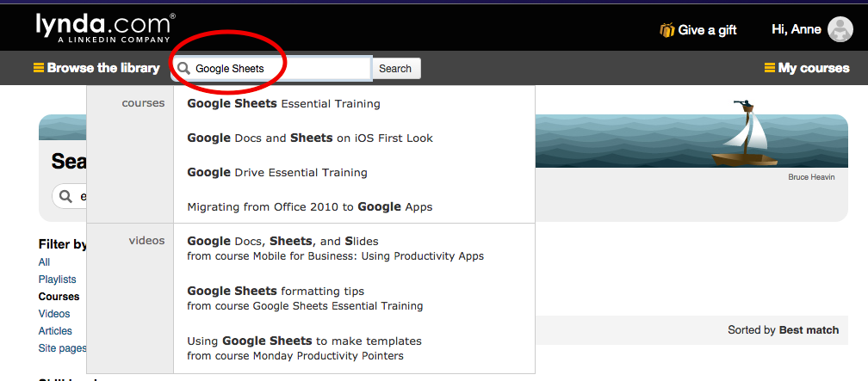Focus the Google Sheets search field
Viewport: 868px width, 381px height.
point(271,69)
